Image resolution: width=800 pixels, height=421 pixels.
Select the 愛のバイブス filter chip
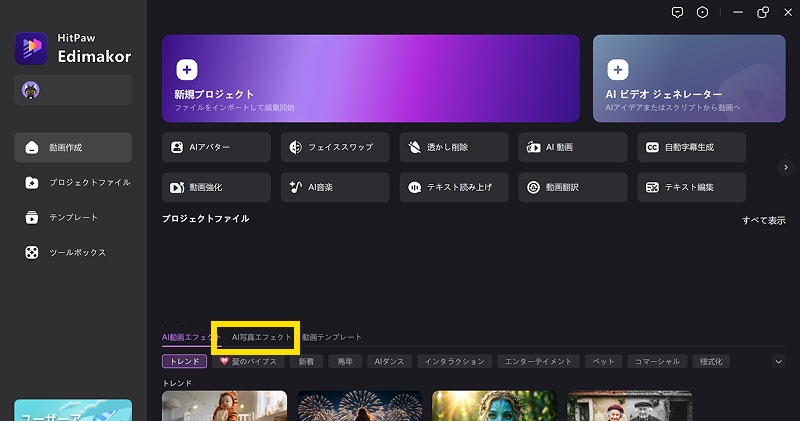pyautogui.click(x=248, y=361)
